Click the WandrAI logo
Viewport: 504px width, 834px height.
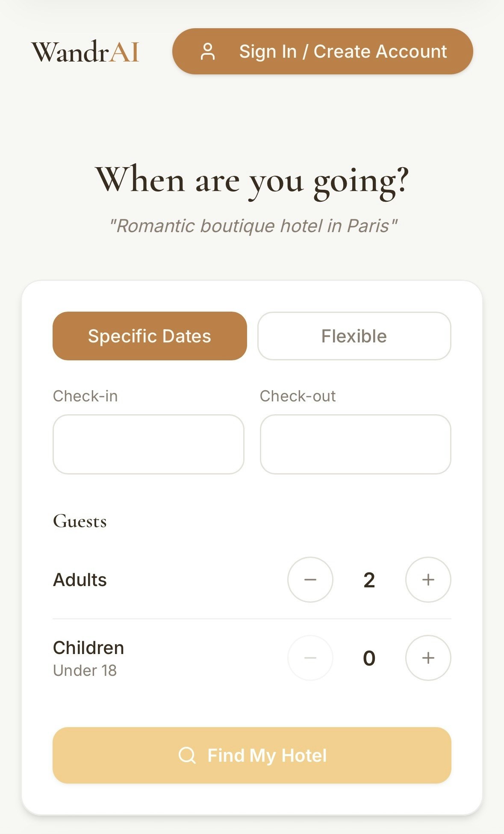pyautogui.click(x=85, y=52)
